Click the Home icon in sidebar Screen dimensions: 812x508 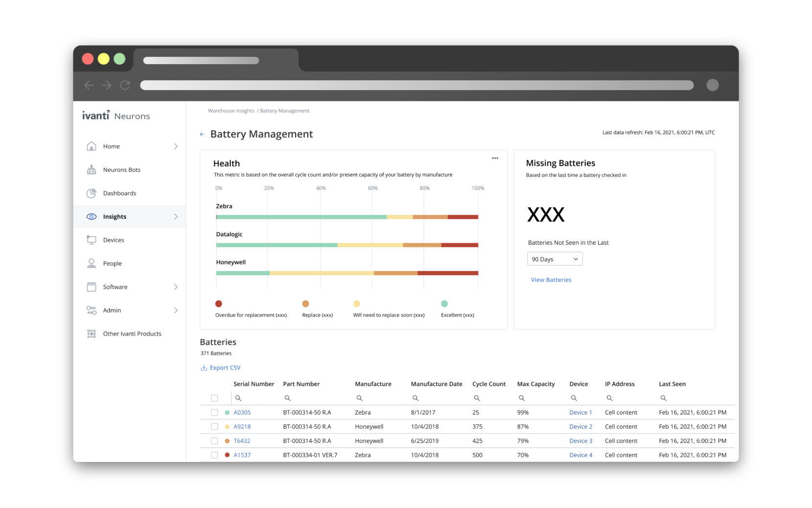click(x=91, y=146)
